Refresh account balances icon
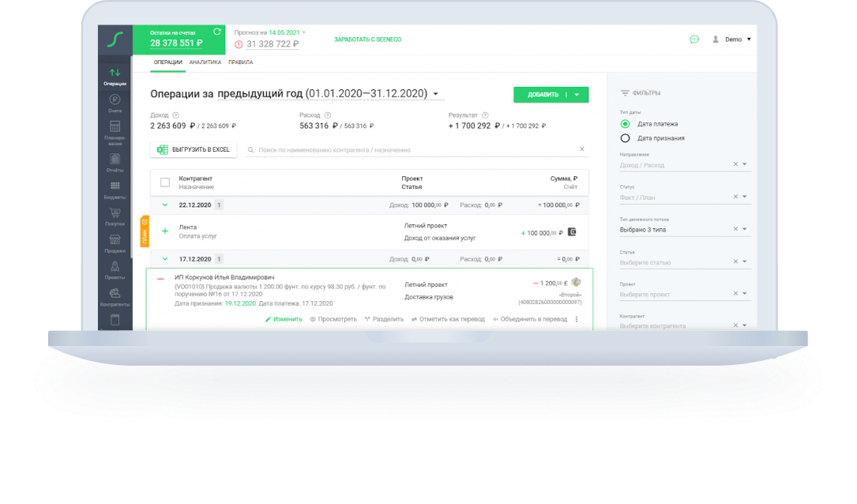857x504 pixels. (x=217, y=32)
